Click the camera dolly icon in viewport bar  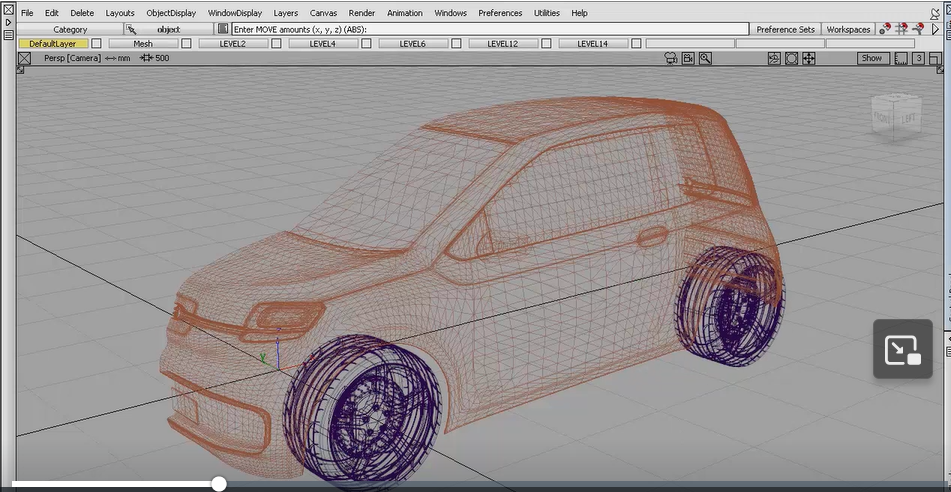791,59
